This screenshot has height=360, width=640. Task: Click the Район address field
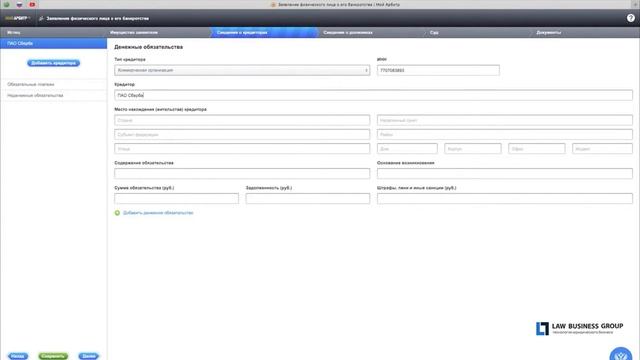(505, 134)
